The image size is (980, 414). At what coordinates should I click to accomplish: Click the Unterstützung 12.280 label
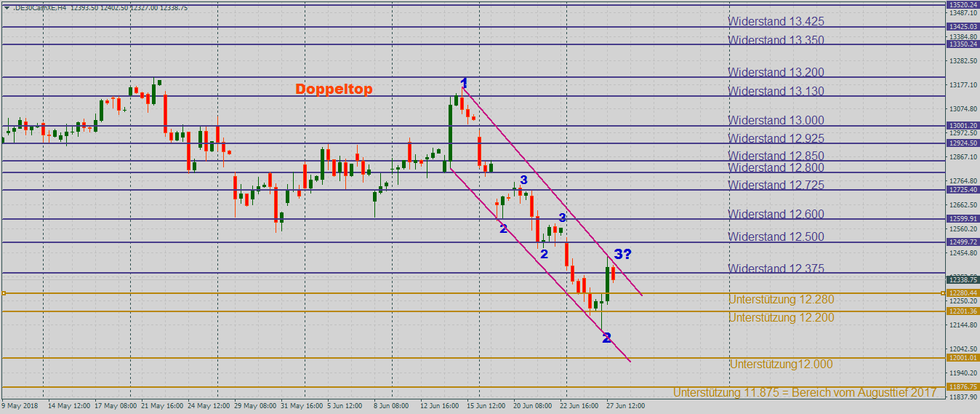[x=782, y=299]
